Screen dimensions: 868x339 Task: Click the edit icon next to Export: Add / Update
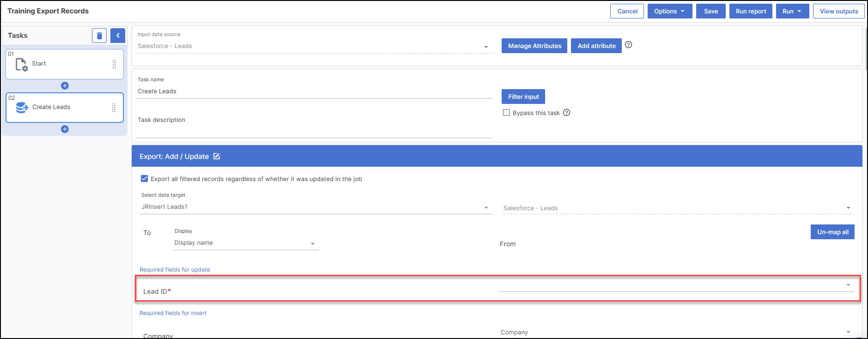(217, 157)
